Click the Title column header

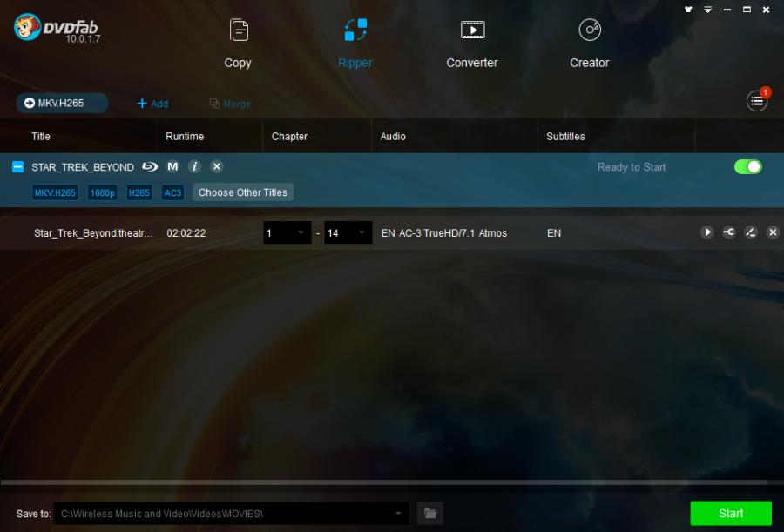point(41,136)
